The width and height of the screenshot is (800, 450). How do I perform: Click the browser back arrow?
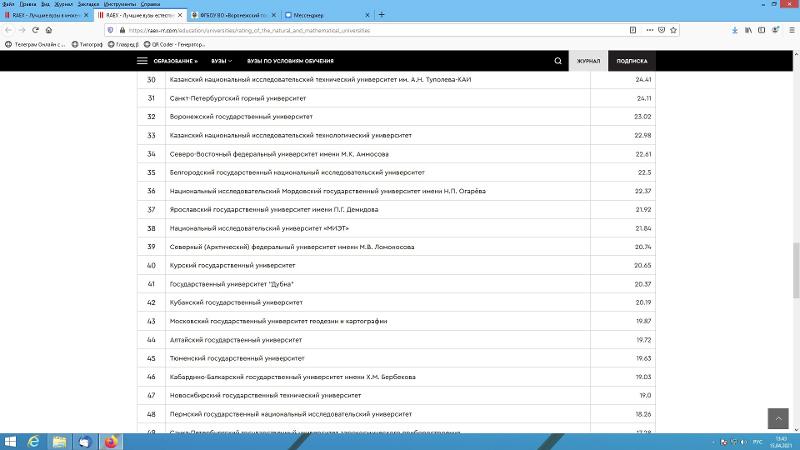pyautogui.click(x=8, y=30)
